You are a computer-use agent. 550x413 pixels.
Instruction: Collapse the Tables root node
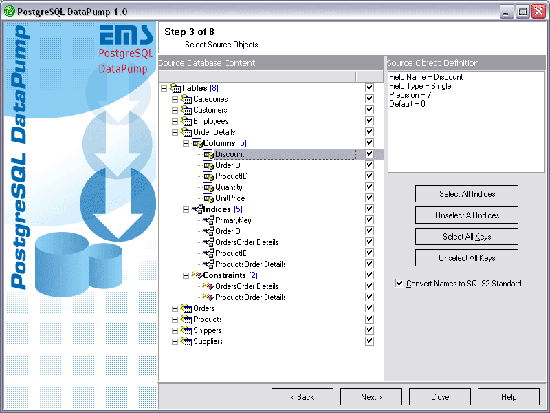[x=164, y=88]
